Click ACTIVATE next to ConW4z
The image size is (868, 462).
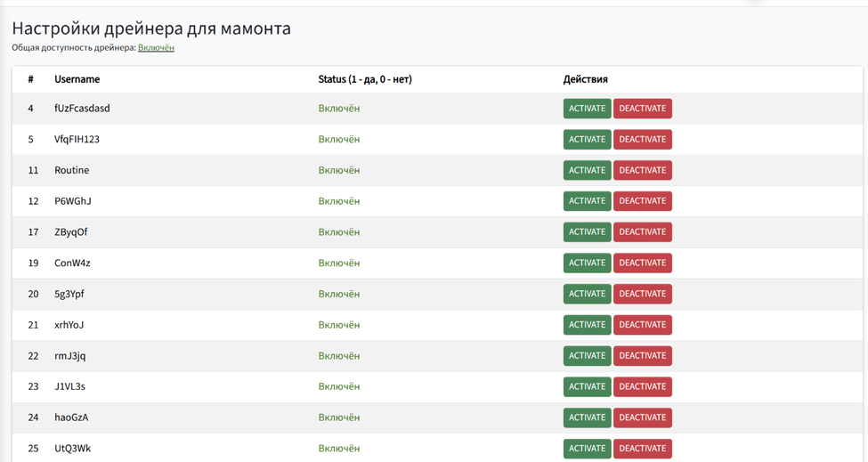pyautogui.click(x=588, y=263)
